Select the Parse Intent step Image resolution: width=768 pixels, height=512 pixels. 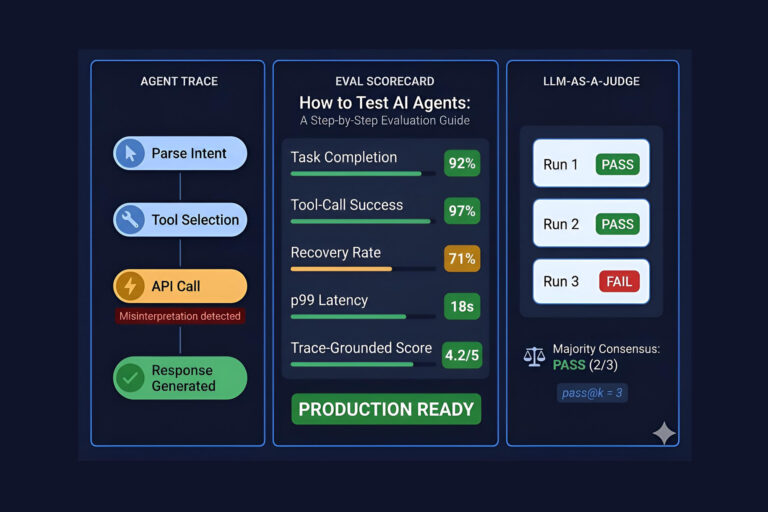pyautogui.click(x=180, y=153)
